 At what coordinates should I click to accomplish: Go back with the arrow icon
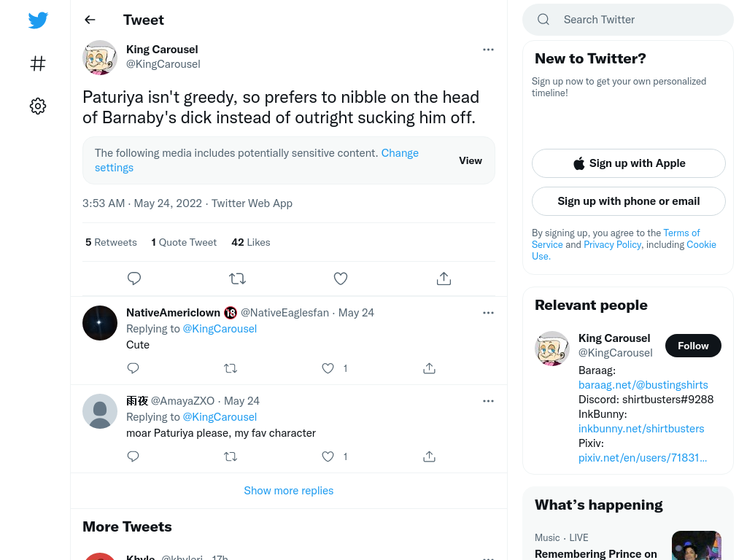coord(90,20)
